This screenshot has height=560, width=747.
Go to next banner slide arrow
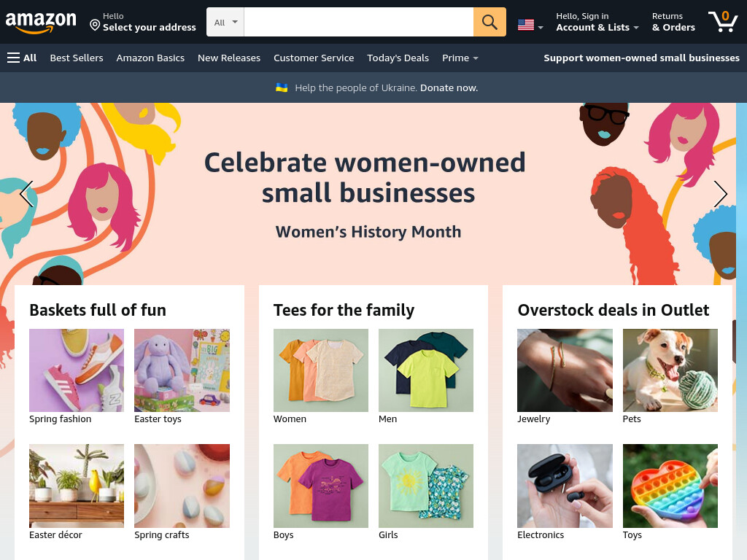click(x=720, y=194)
